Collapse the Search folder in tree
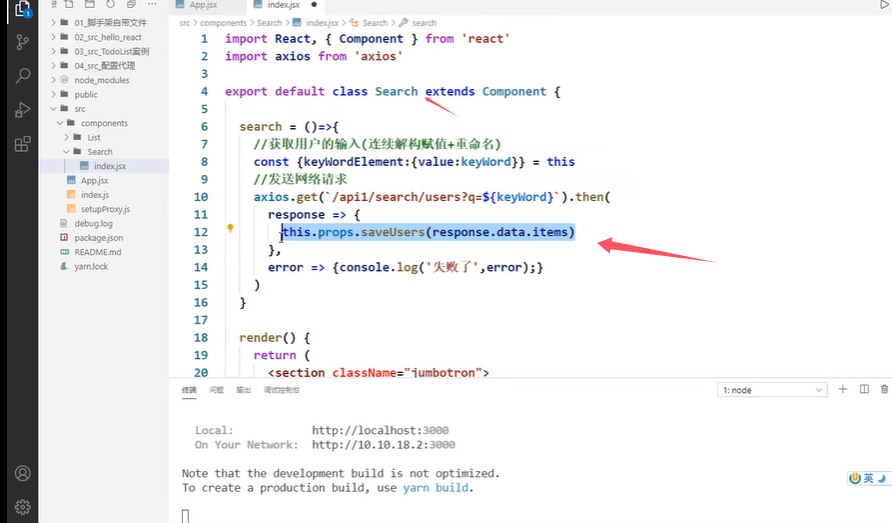Image resolution: width=892 pixels, height=523 pixels. 105,152
